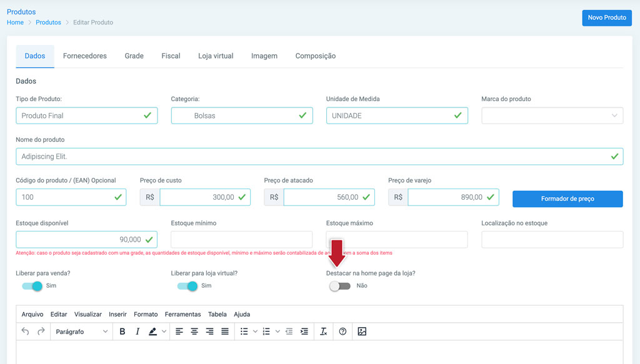This screenshot has height=364, width=640.
Task: Open the Produtos page title link
Action: click(21, 12)
